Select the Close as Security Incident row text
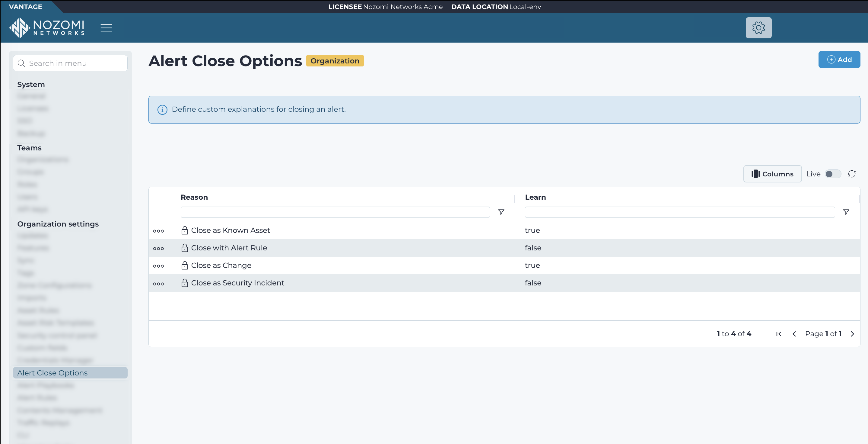This screenshot has height=444, width=868. click(x=237, y=283)
